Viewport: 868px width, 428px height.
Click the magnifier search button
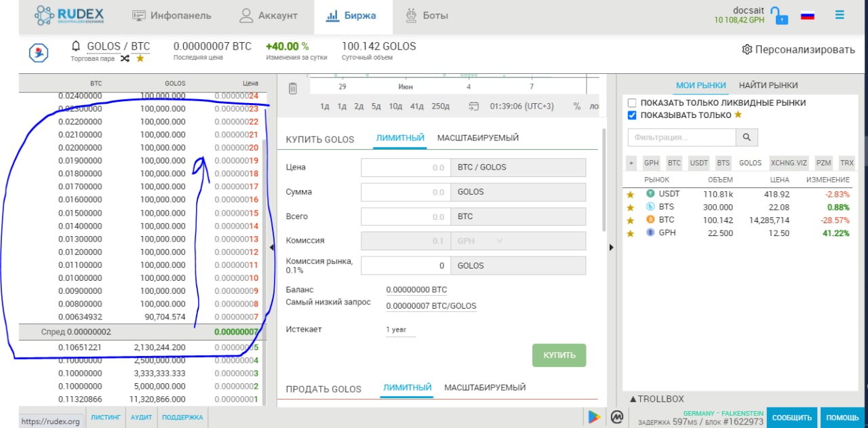[747, 137]
